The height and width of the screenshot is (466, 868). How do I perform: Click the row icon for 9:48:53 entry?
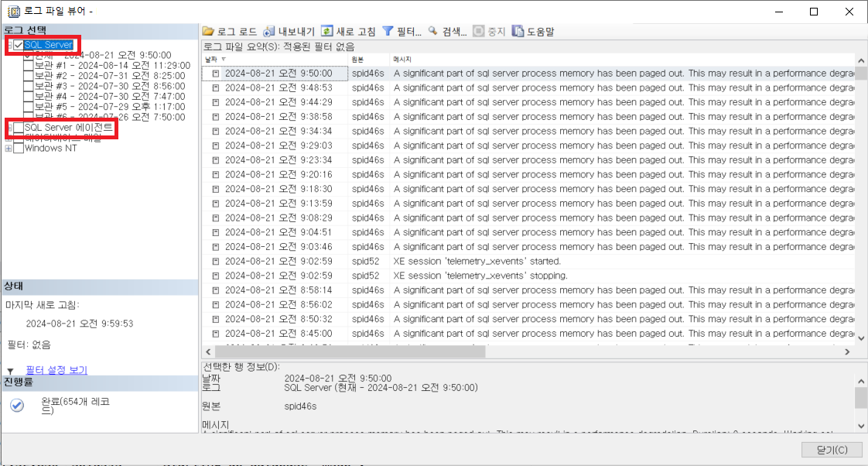click(216, 87)
